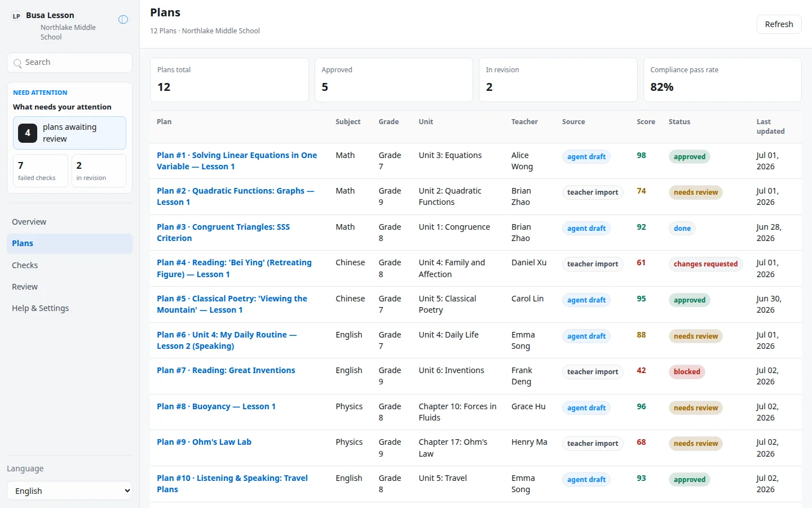
Task: Expand the Language dropdown set to English
Action: [x=70, y=491]
